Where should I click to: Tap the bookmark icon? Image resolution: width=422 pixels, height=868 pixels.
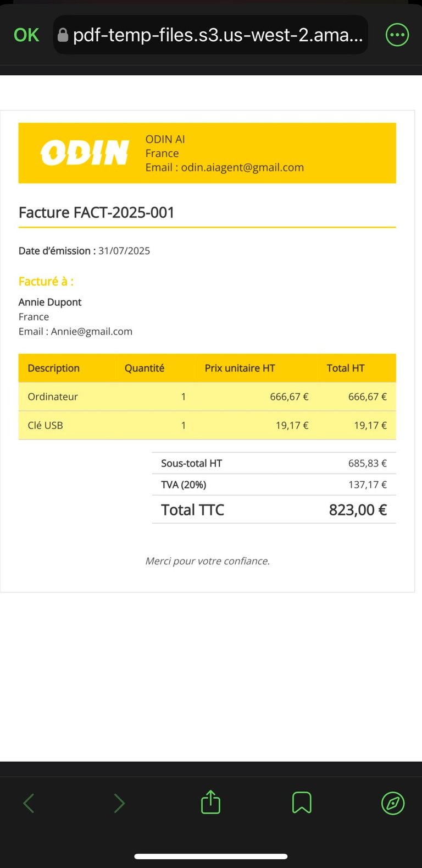[302, 803]
